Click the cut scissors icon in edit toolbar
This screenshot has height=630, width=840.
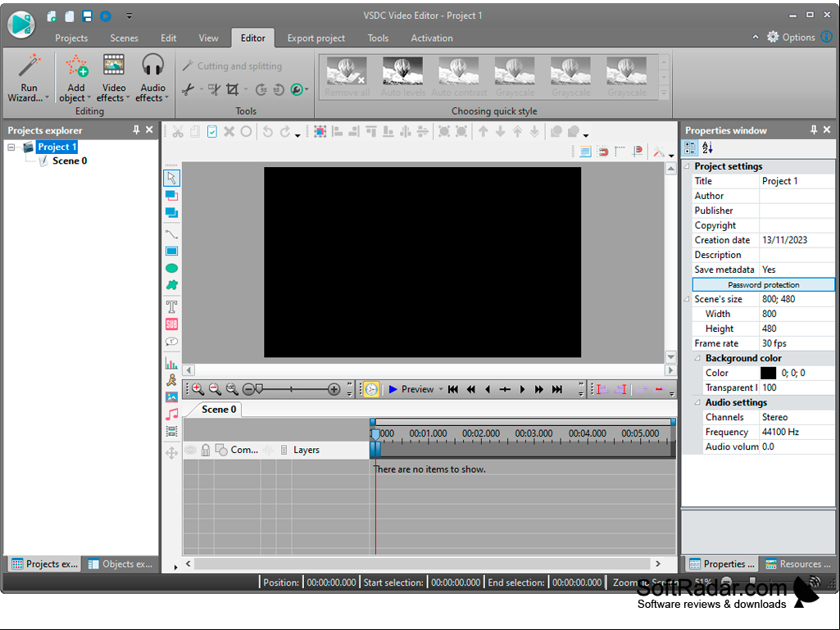(178, 131)
